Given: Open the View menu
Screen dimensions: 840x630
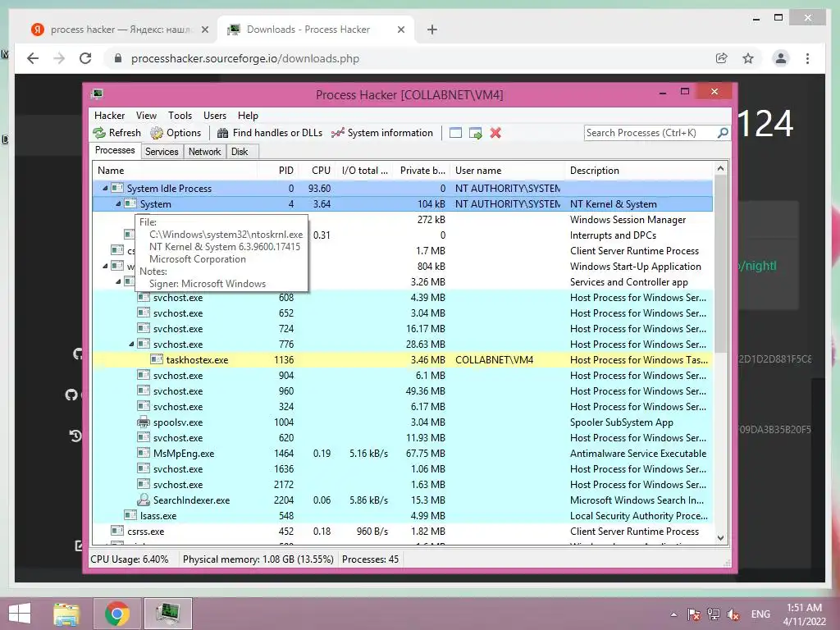Looking at the screenshot, I should [x=146, y=116].
